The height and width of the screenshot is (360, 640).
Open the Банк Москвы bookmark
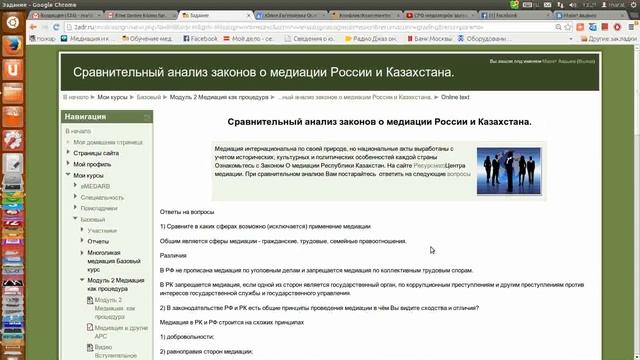pyautogui.click(x=429, y=39)
